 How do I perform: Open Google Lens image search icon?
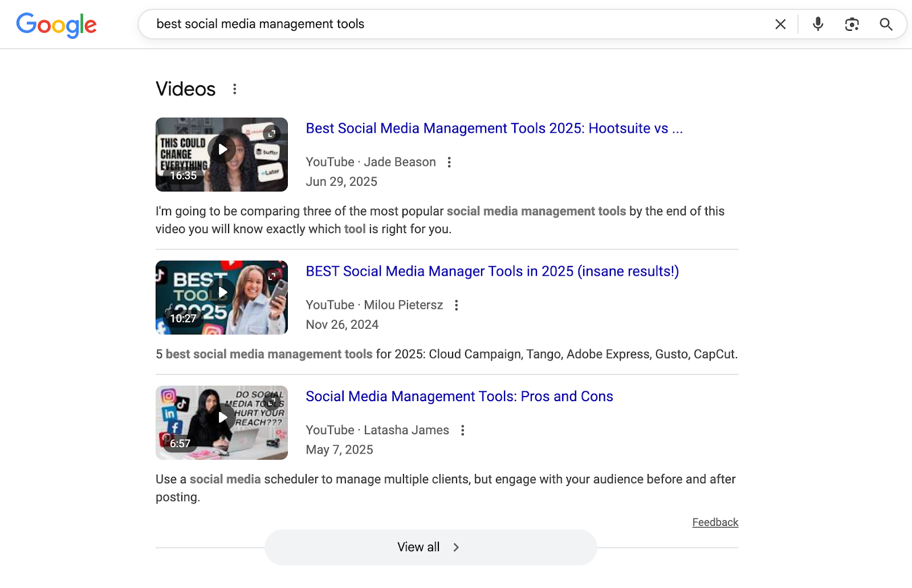click(x=852, y=24)
